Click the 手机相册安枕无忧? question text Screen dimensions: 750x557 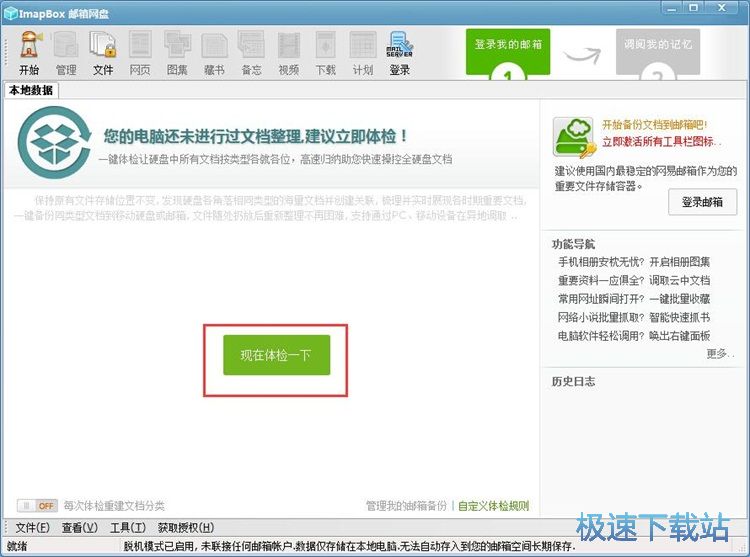pyautogui.click(x=601, y=262)
